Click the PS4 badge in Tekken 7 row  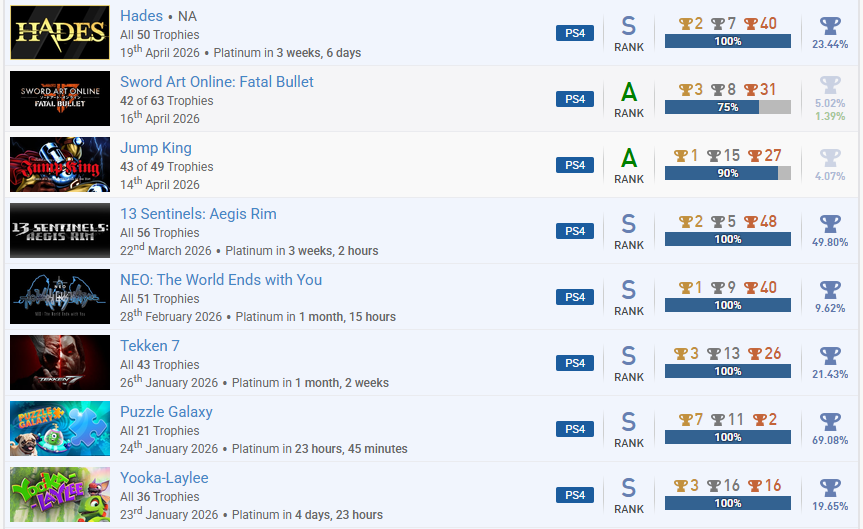[x=575, y=363]
